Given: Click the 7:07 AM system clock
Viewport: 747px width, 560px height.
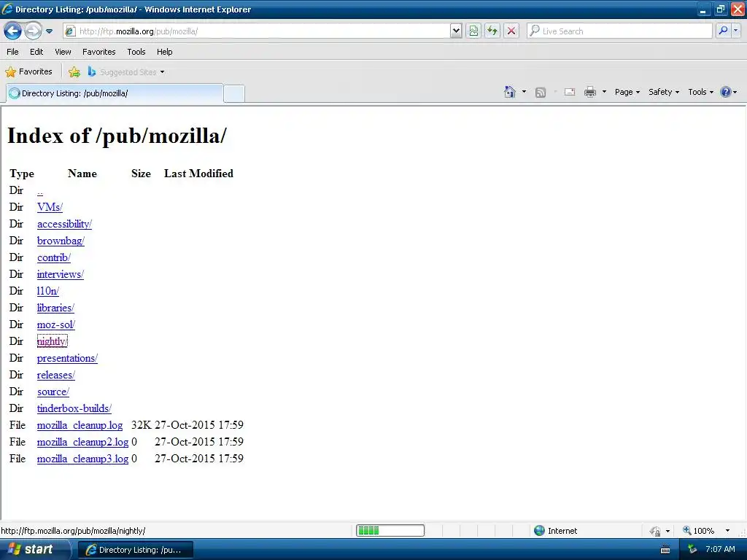Looking at the screenshot, I should pos(720,550).
